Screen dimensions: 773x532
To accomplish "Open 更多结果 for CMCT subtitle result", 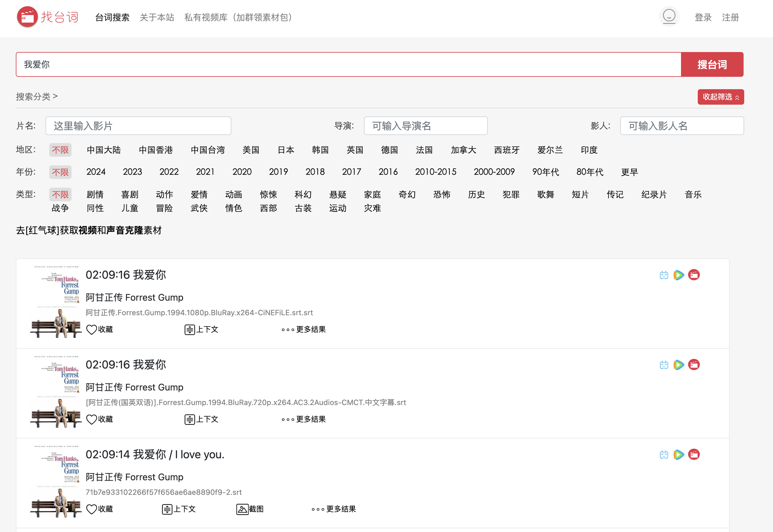I will click(303, 419).
